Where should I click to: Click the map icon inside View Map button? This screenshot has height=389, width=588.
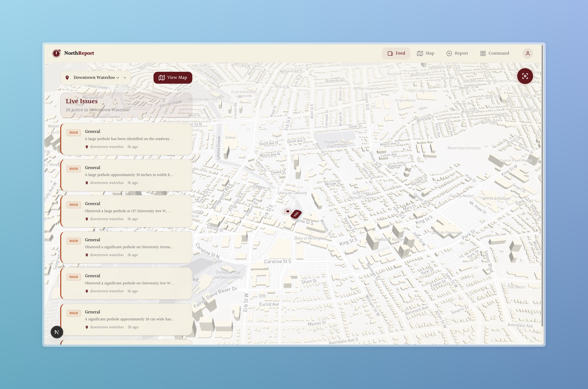(162, 78)
